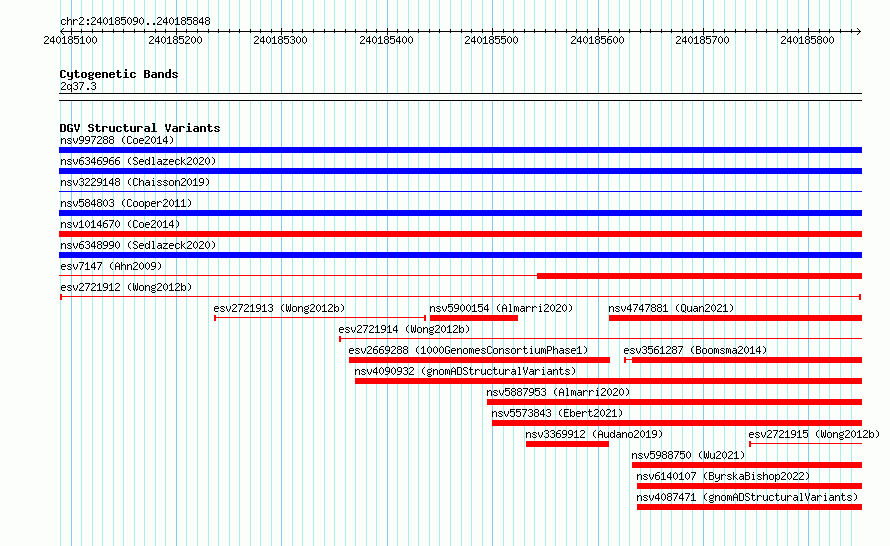
Task: Click ruler position 240185800
Action: [807, 40]
